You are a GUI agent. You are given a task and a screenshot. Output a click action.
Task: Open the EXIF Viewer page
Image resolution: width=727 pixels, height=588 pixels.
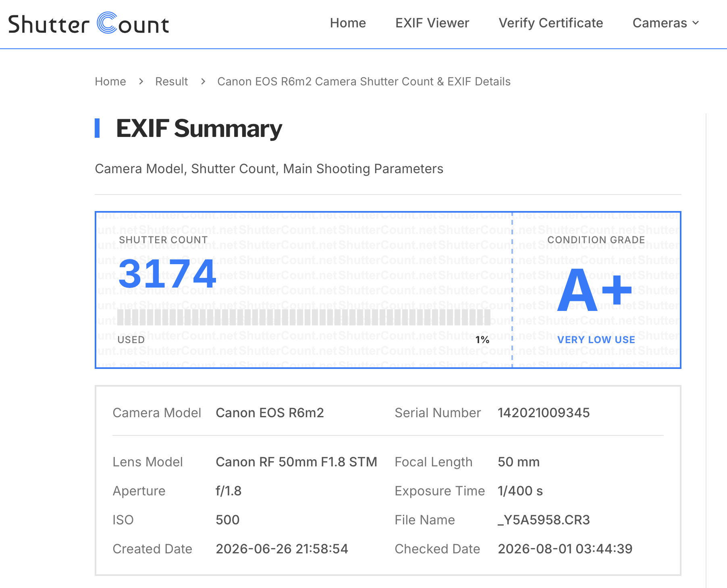coord(432,23)
